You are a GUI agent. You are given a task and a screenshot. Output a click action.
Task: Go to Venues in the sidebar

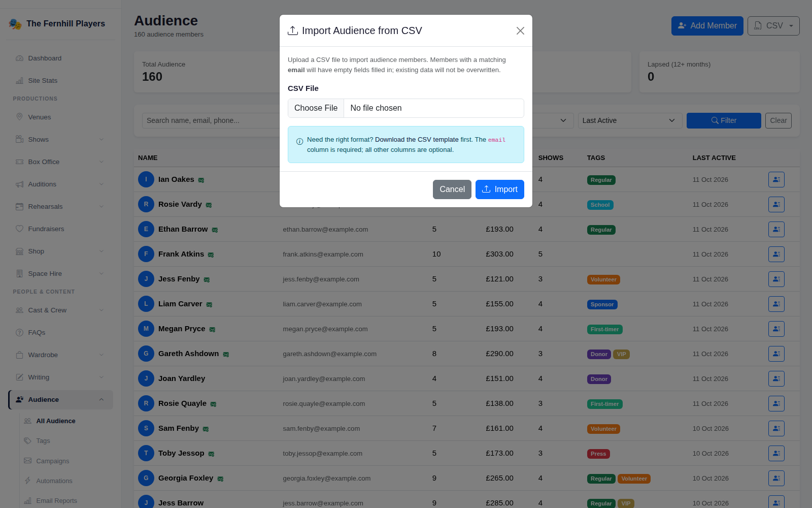(x=61, y=117)
